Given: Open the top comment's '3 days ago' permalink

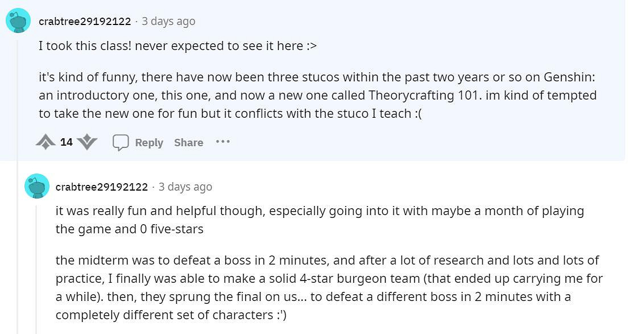Looking at the screenshot, I should click(168, 21).
